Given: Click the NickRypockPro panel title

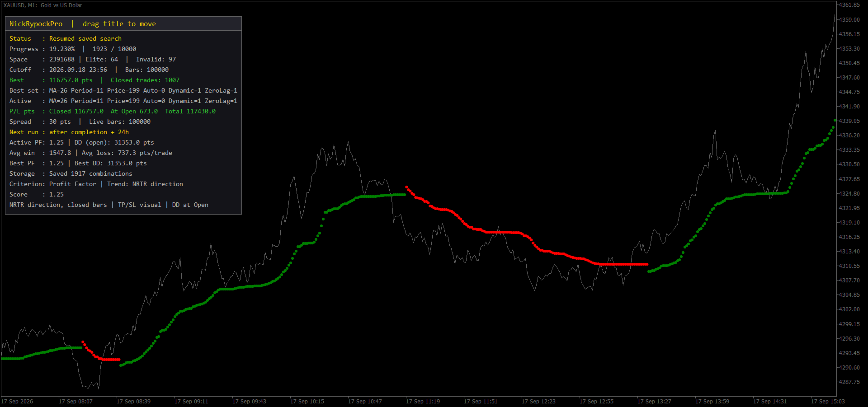Looking at the screenshot, I should 36,24.
